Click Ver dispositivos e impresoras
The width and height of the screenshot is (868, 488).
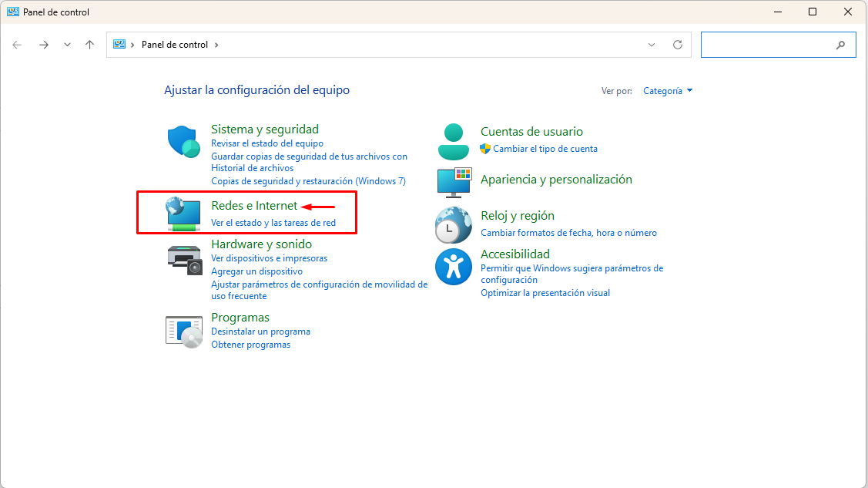[x=269, y=258]
